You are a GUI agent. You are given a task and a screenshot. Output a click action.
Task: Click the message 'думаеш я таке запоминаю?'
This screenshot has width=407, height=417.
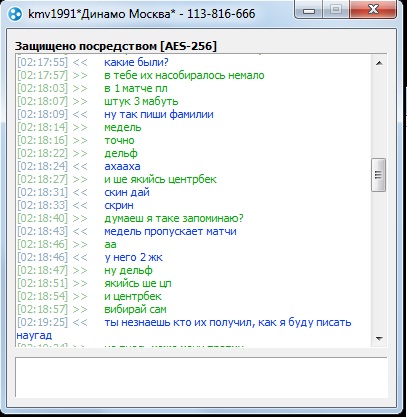[174, 218]
